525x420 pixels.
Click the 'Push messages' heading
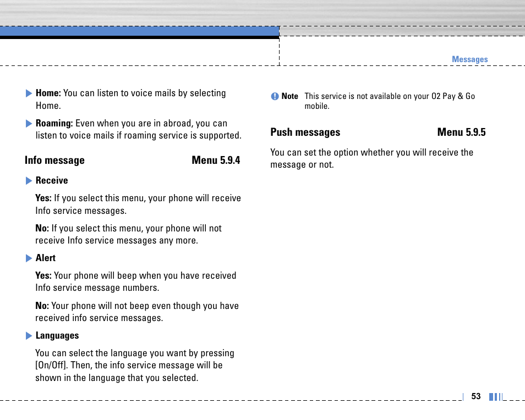click(305, 132)
